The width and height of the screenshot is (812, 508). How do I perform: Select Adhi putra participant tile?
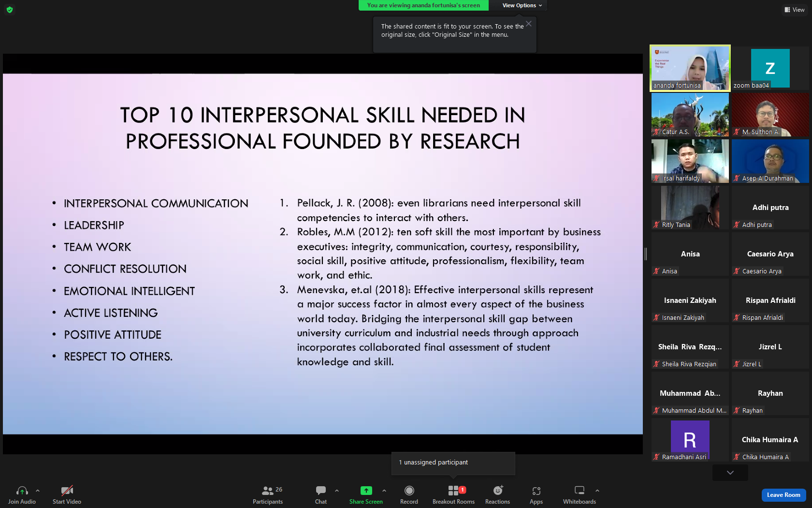point(770,207)
